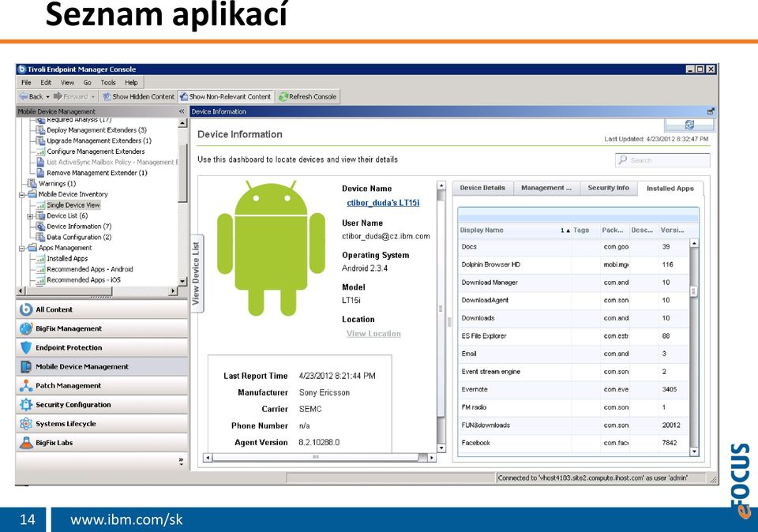Image resolution: width=758 pixels, height=532 pixels.
Task: Click the Mobile Device Management domain icon
Action: click(26, 367)
